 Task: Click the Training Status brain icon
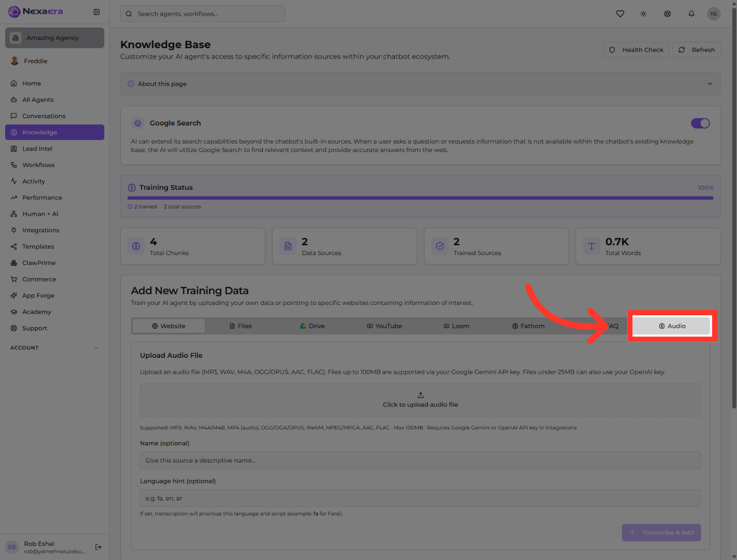(x=132, y=188)
